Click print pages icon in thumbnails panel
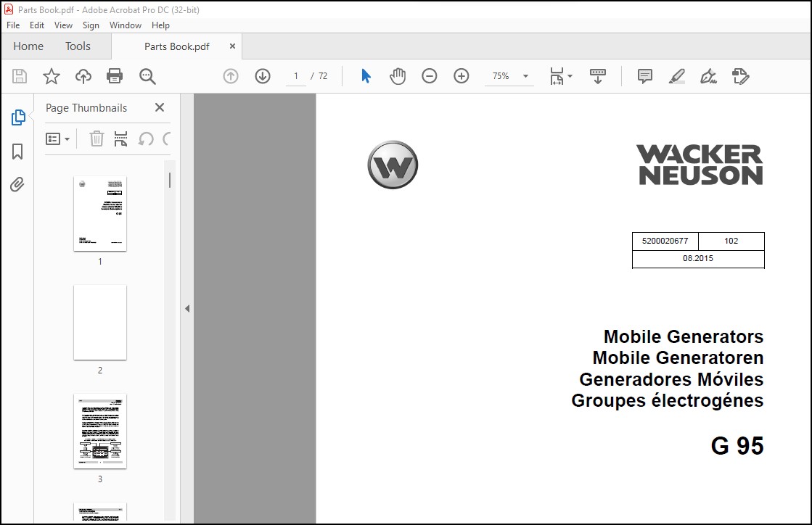The height and width of the screenshot is (525, 812). point(120,139)
